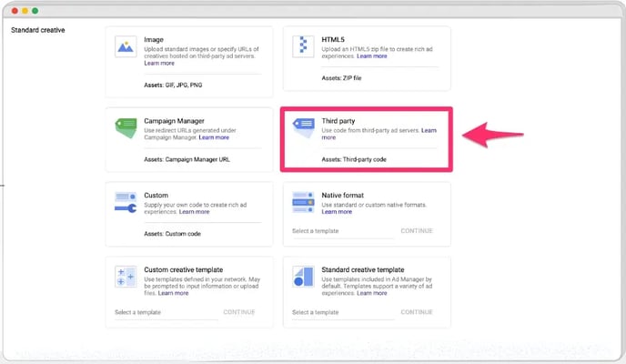Click the Custom creative template icon

point(126,278)
